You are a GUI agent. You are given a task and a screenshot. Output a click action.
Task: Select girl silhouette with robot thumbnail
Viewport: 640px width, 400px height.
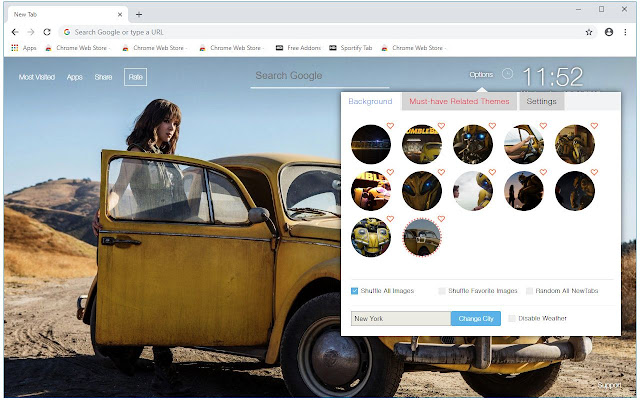[x=524, y=191]
